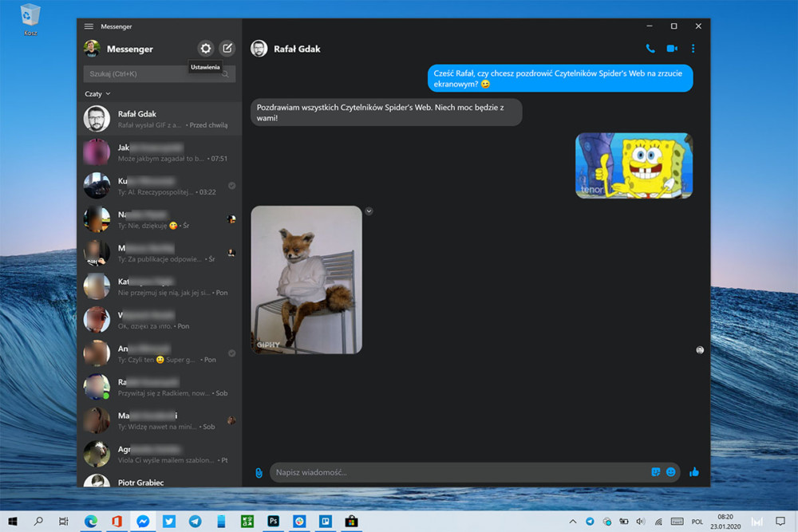
Task: Open the Action Center notifications icon
Action: [780, 522]
